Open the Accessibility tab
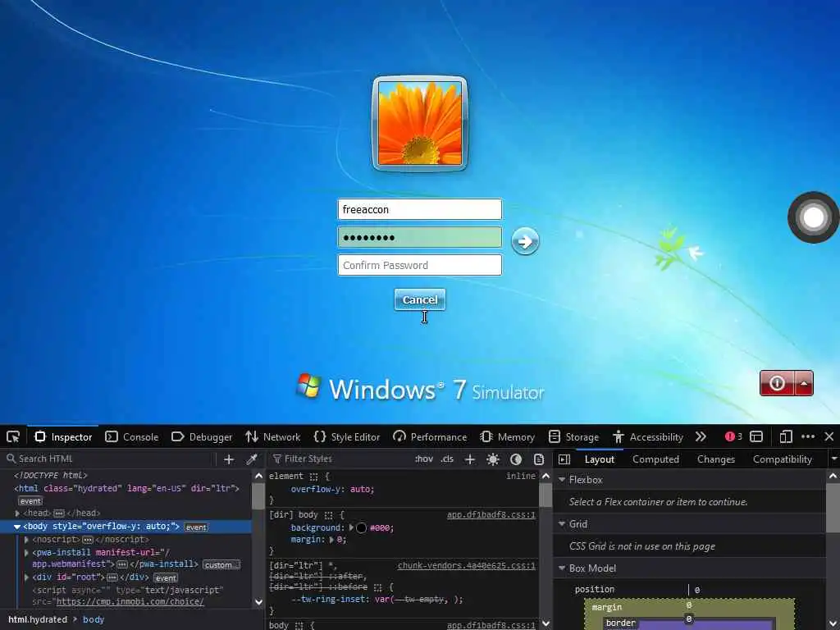840x630 pixels. pos(648,437)
